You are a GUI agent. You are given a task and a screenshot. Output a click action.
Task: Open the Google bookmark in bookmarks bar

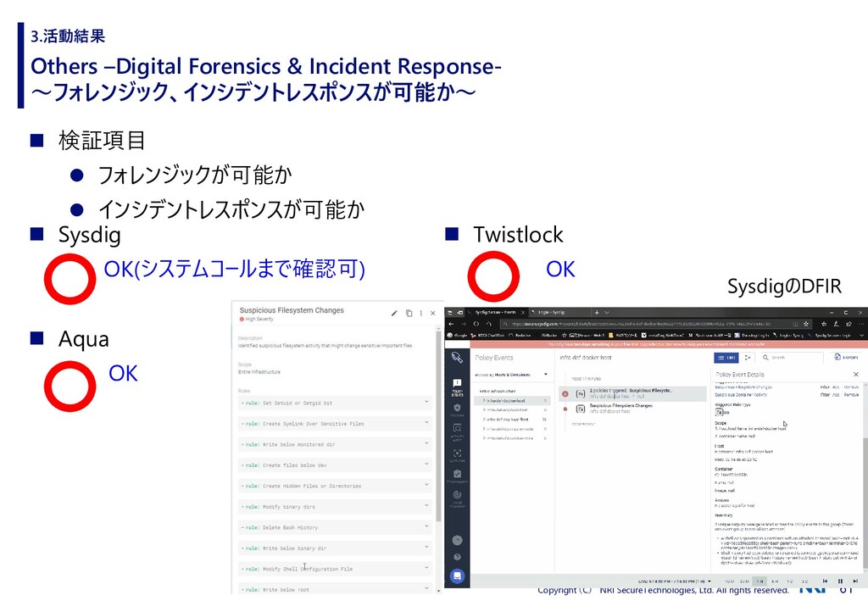(x=457, y=335)
